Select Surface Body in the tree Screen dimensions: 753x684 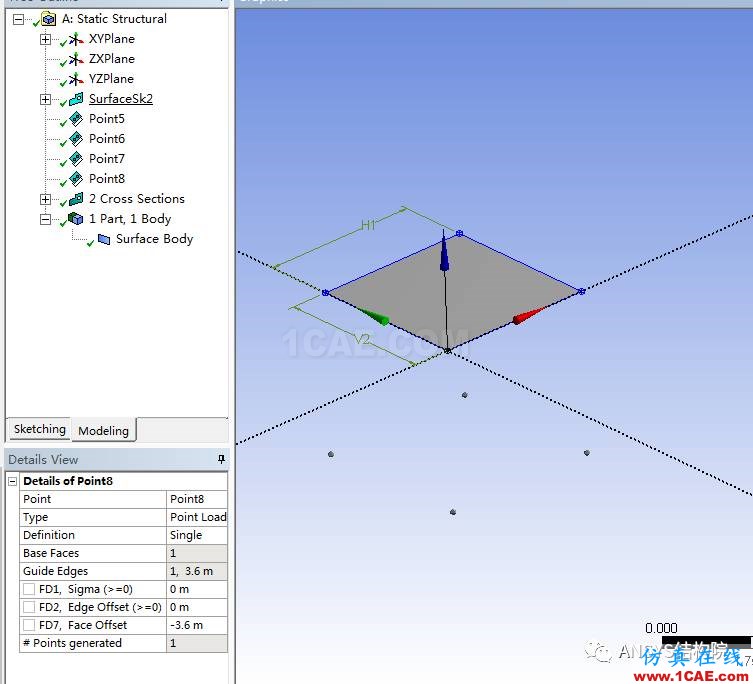(x=154, y=239)
